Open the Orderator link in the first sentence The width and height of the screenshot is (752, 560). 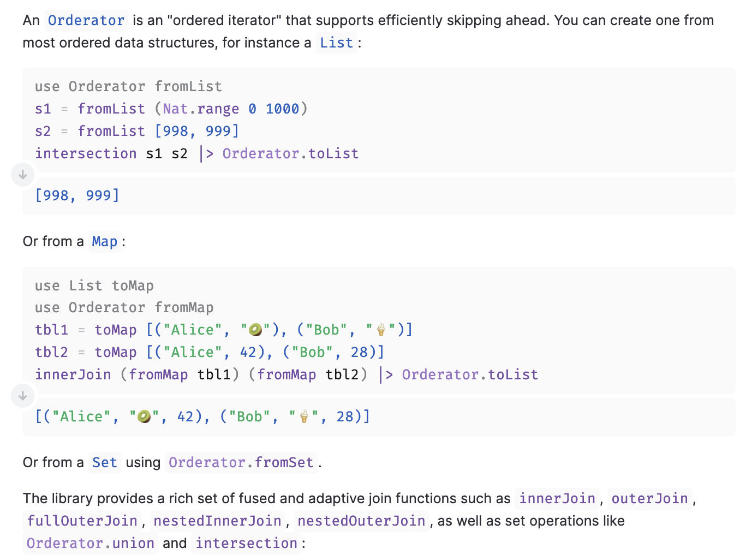[86, 21]
